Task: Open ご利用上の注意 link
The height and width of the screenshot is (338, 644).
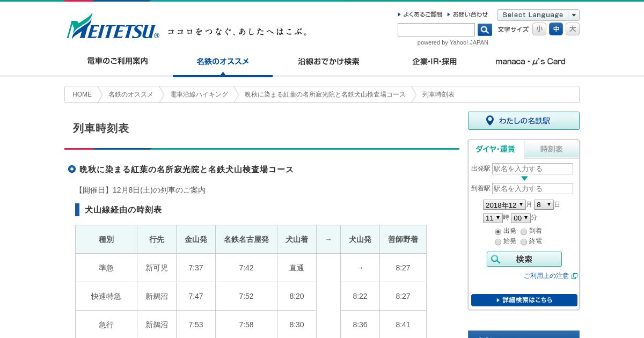Action: [546, 276]
